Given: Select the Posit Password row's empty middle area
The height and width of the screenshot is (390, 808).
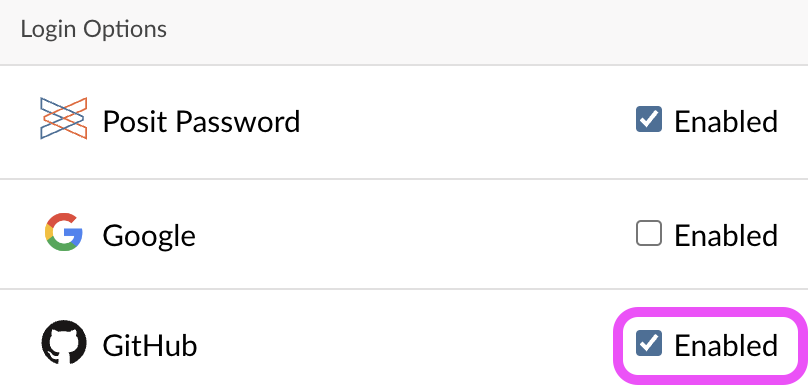Looking at the screenshot, I should pyautogui.click(x=464, y=122).
